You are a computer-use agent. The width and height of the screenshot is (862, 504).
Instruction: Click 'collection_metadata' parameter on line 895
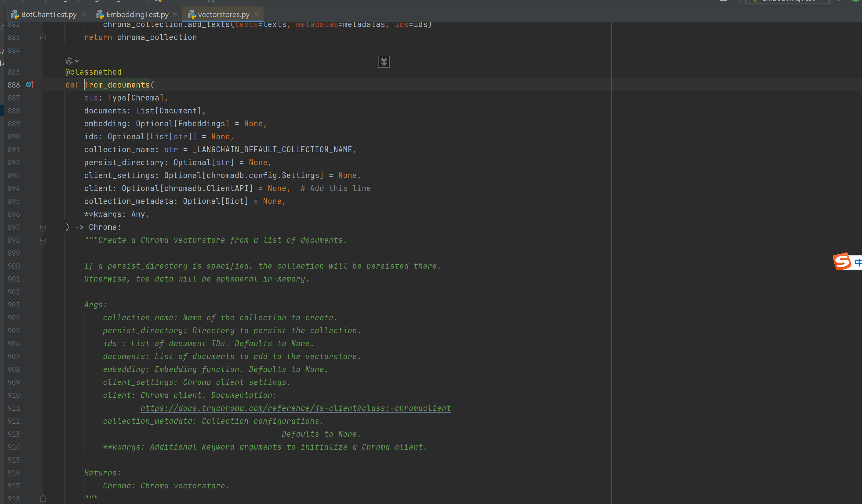coord(129,201)
